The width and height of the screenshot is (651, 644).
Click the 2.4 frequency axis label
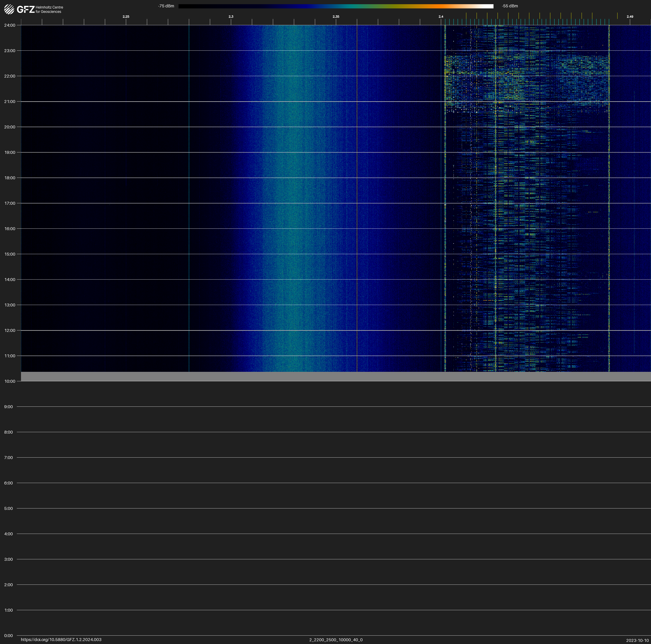tap(441, 17)
